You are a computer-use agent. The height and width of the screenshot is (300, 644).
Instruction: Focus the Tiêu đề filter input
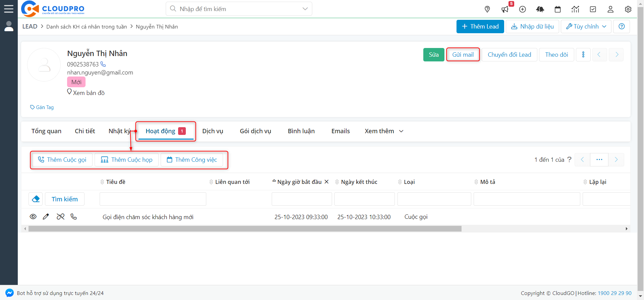[x=153, y=199]
